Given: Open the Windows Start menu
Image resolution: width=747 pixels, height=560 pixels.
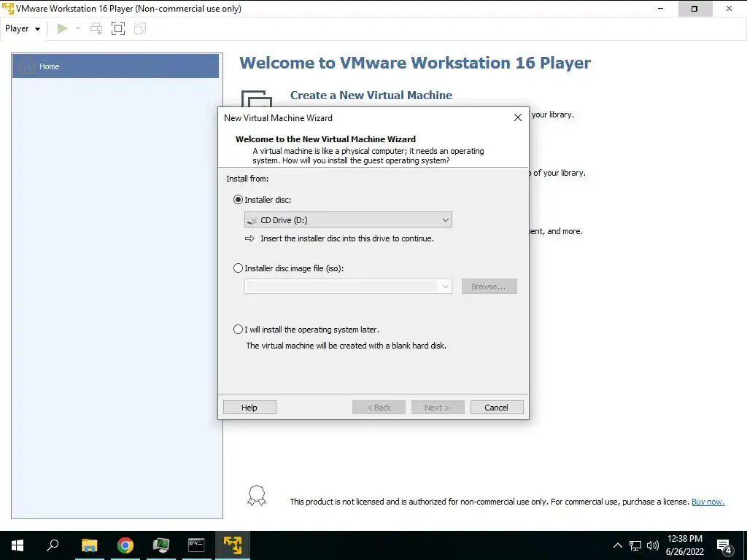Looking at the screenshot, I should click(18, 545).
